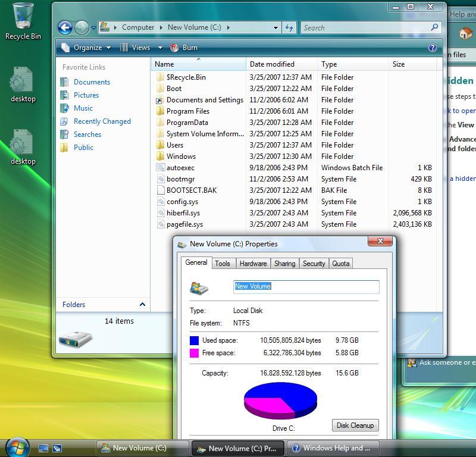Open recent pages dropdown next to Forward
The width and height of the screenshot is (476, 457).
coord(93,27)
